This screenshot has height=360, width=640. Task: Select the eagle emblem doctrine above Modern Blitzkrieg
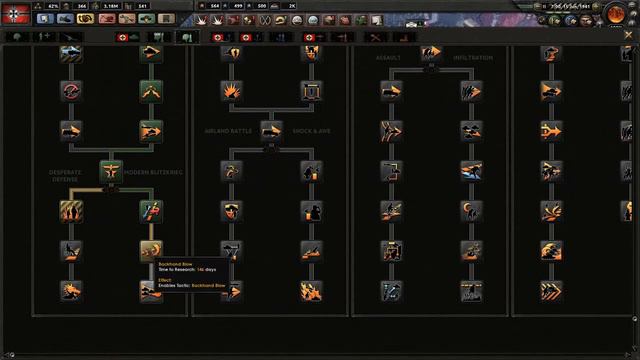point(111,171)
